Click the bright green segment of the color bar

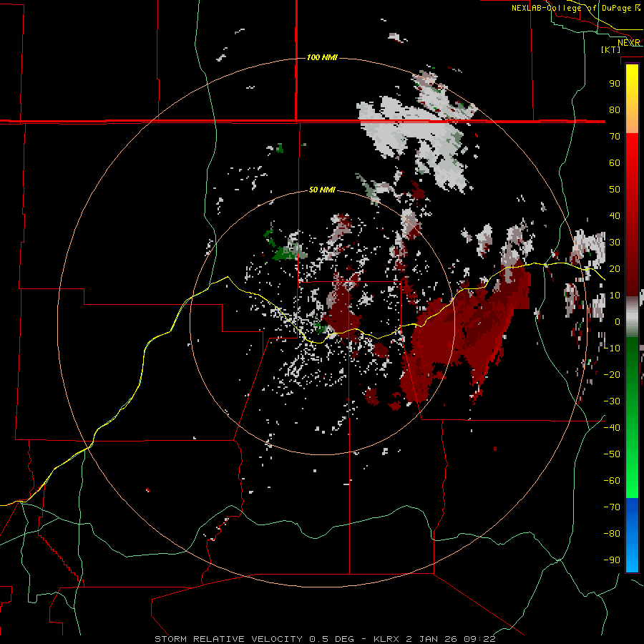click(632, 472)
